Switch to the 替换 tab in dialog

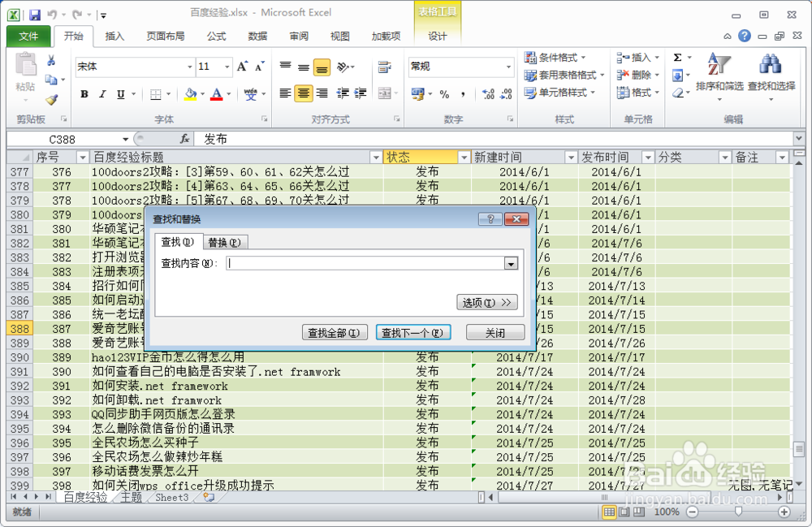tap(224, 242)
